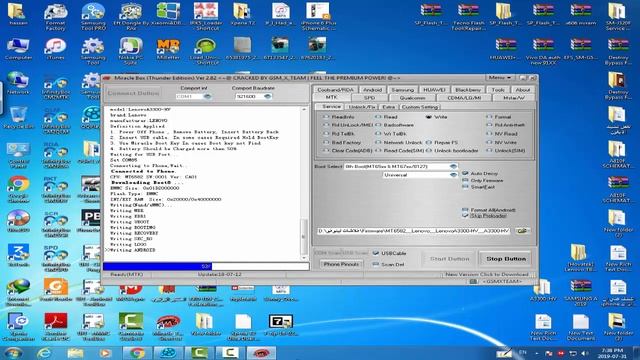
Task: Browse for firmware file with folder icon
Action: (x=522, y=231)
